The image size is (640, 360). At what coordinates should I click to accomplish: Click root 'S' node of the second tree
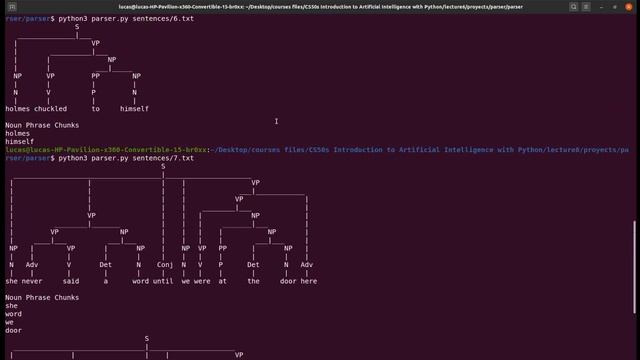point(163,167)
